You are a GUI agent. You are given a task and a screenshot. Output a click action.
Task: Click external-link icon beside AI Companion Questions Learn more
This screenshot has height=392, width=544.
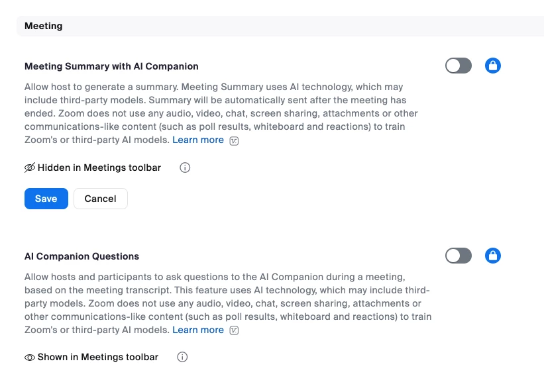234,330
